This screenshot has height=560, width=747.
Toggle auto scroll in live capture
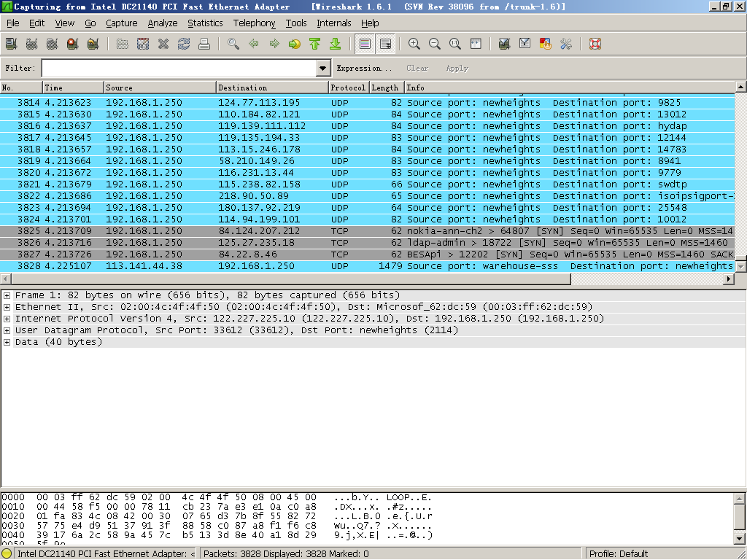click(x=385, y=44)
